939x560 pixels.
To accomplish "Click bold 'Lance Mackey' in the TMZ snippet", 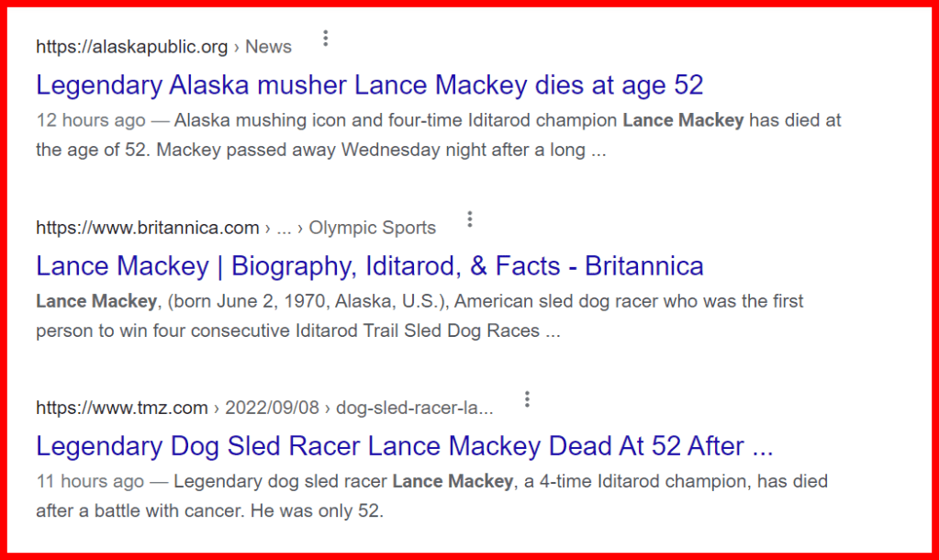I will coord(453,481).
